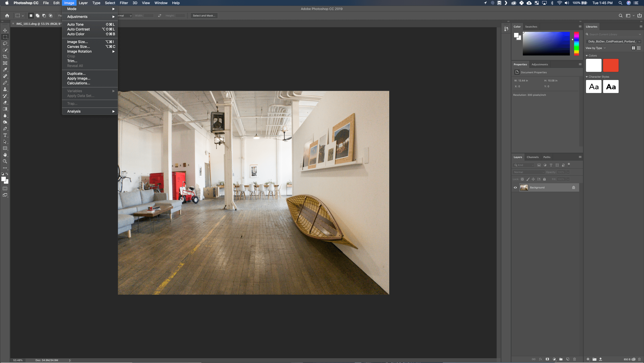
Task: Choose Trim from Image menu
Action: (x=90, y=61)
